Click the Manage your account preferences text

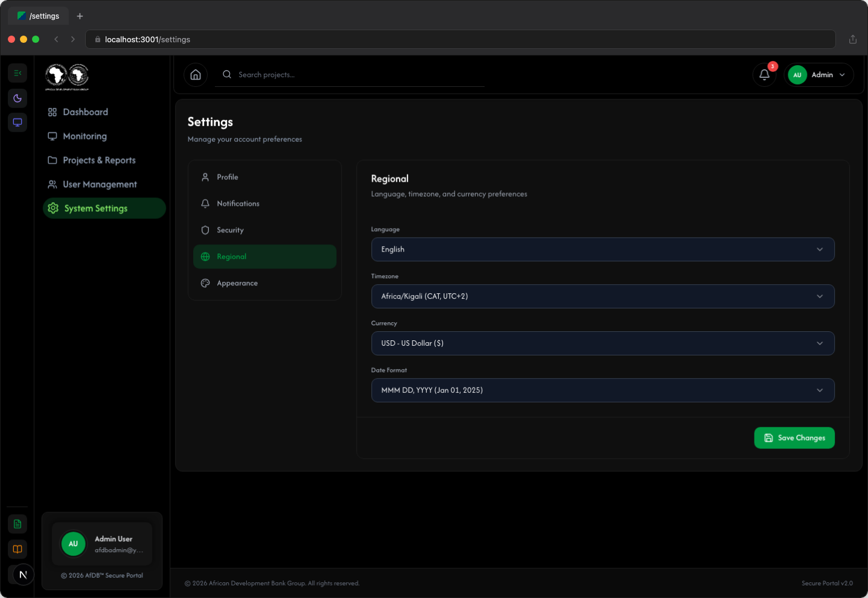click(245, 139)
